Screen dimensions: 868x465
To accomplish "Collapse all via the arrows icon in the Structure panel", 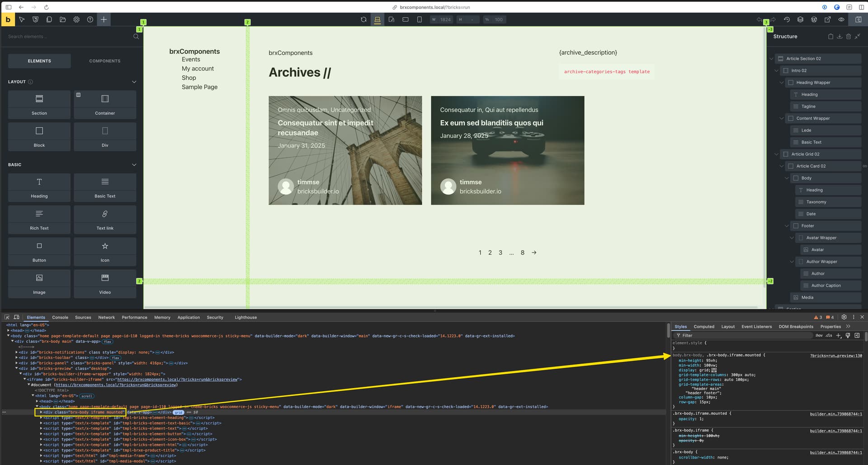I will tap(858, 37).
